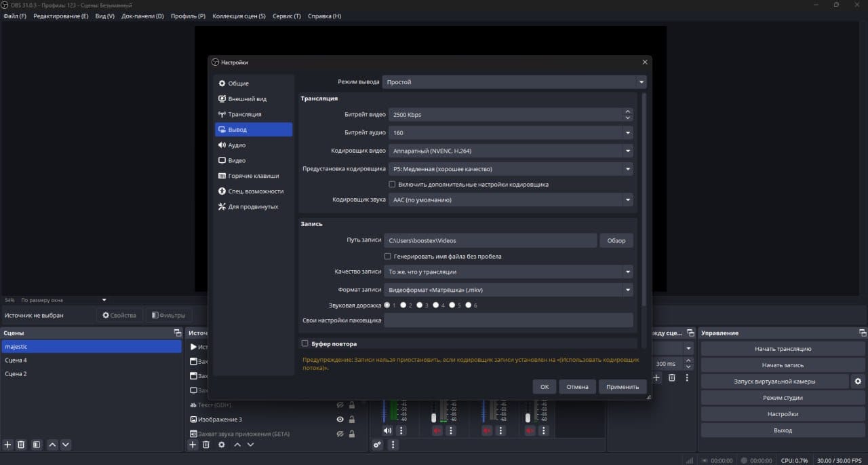Screen dimensions: 868x465
Task: Mute the only unmuted mixer channel speaker
Action: [387, 430]
